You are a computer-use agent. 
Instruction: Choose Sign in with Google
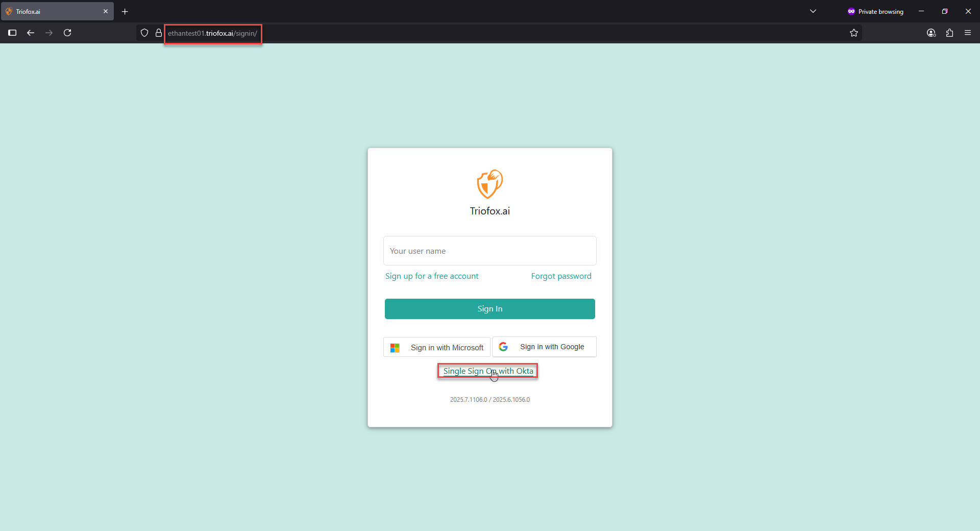pos(544,347)
